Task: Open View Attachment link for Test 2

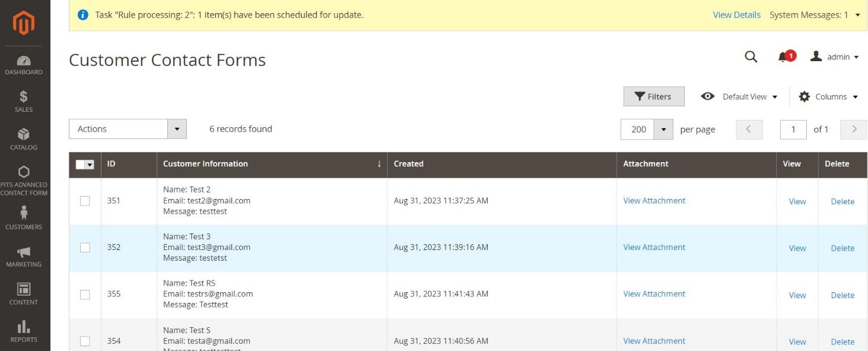Action: [654, 201]
